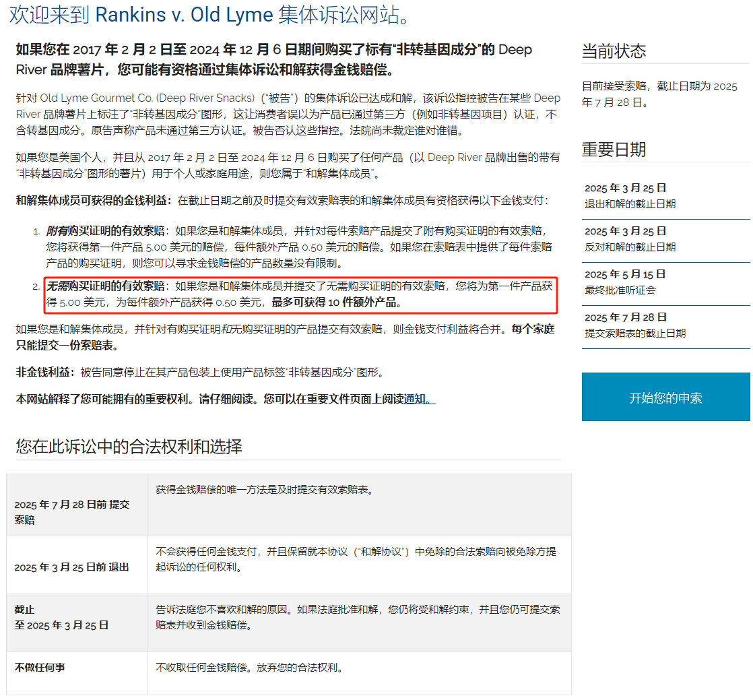Select table cell 截止至 2025 年 3 月 25 日
Screen dimensions: 753x700
77,623
